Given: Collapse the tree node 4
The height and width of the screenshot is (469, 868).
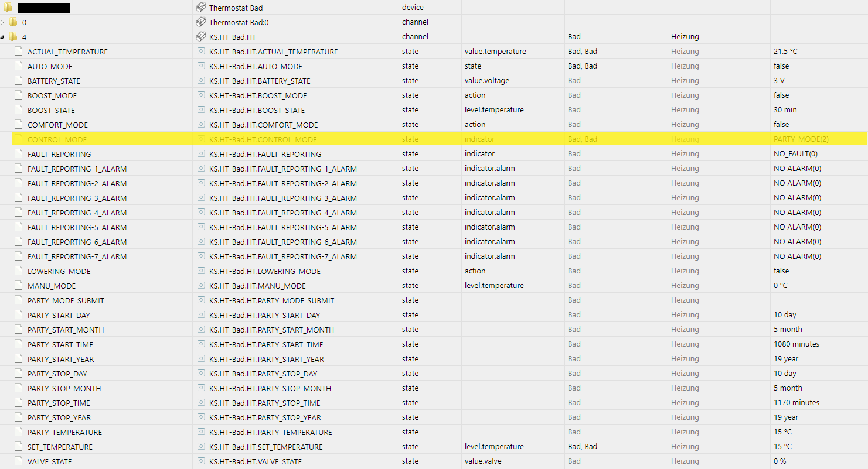Looking at the screenshot, I should [3, 37].
